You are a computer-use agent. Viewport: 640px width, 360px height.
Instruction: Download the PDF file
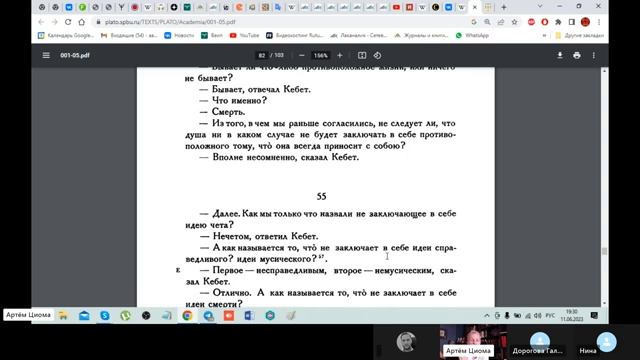(560, 55)
